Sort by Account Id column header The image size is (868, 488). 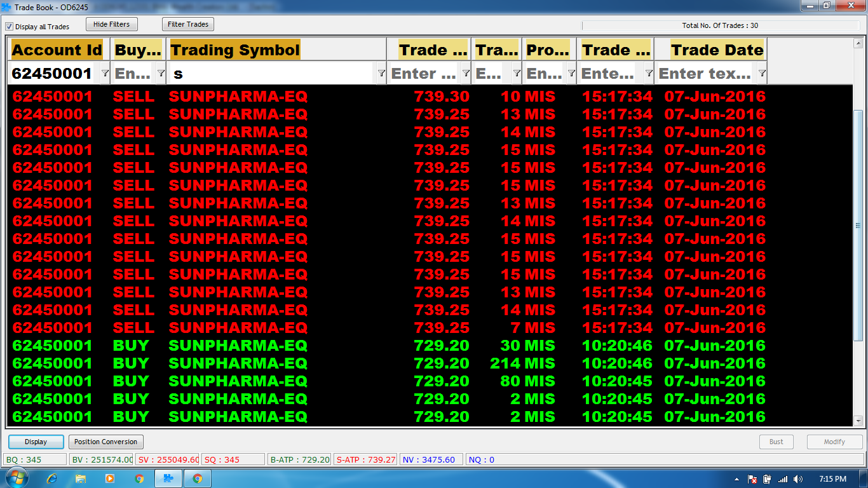pos(57,50)
